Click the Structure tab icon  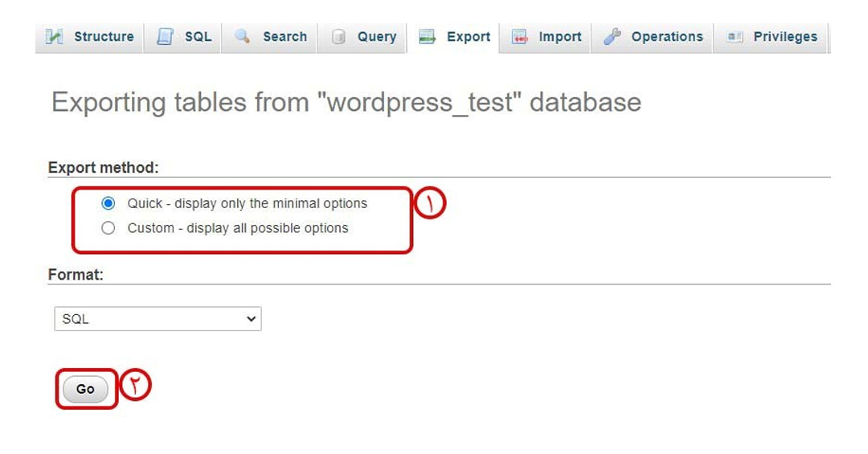54,36
